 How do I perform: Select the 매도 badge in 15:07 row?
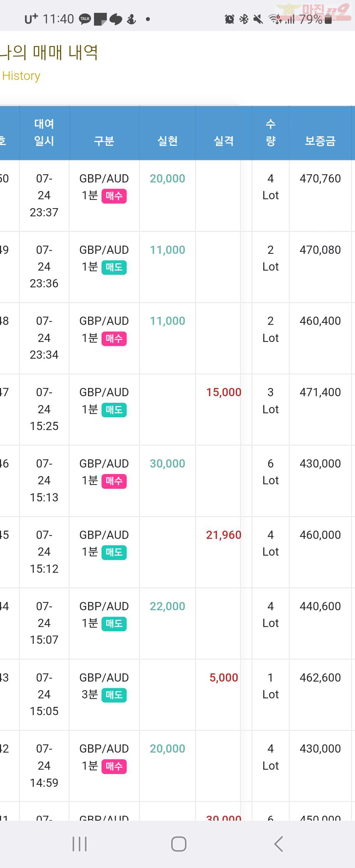114,624
